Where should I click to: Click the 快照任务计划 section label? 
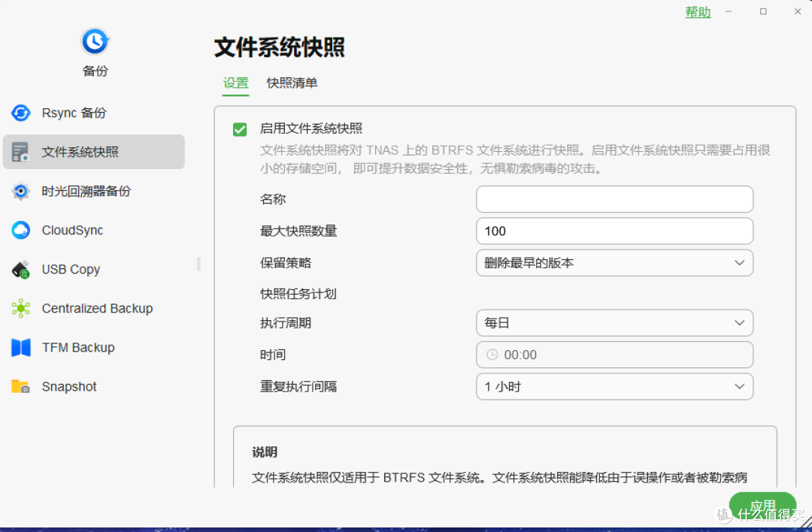click(298, 294)
